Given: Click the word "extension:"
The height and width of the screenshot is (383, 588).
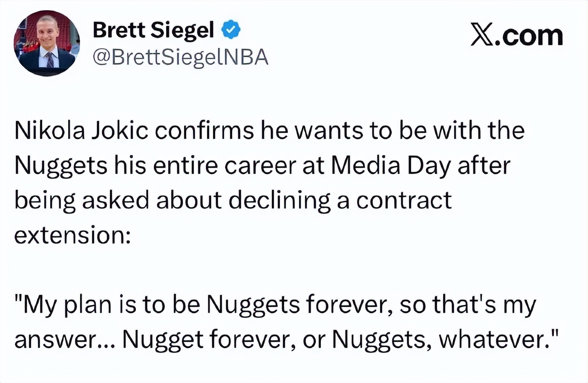Looking at the screenshot, I should click(72, 235).
